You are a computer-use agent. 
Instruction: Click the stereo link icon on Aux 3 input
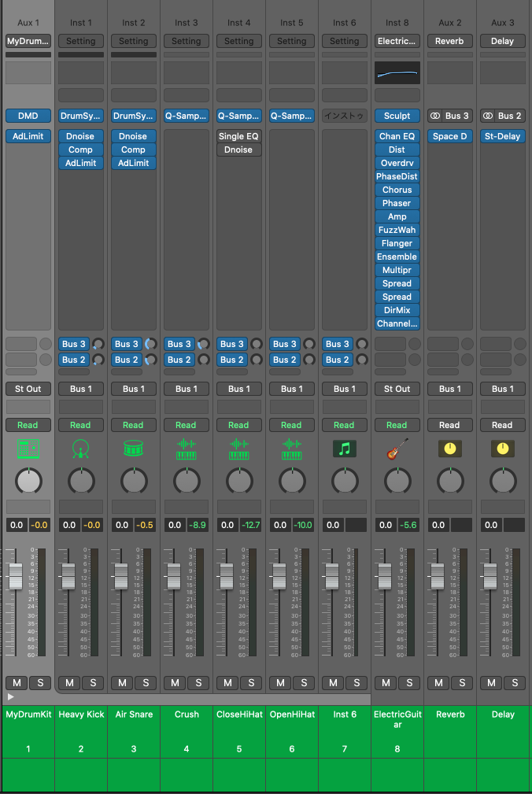[x=487, y=116]
